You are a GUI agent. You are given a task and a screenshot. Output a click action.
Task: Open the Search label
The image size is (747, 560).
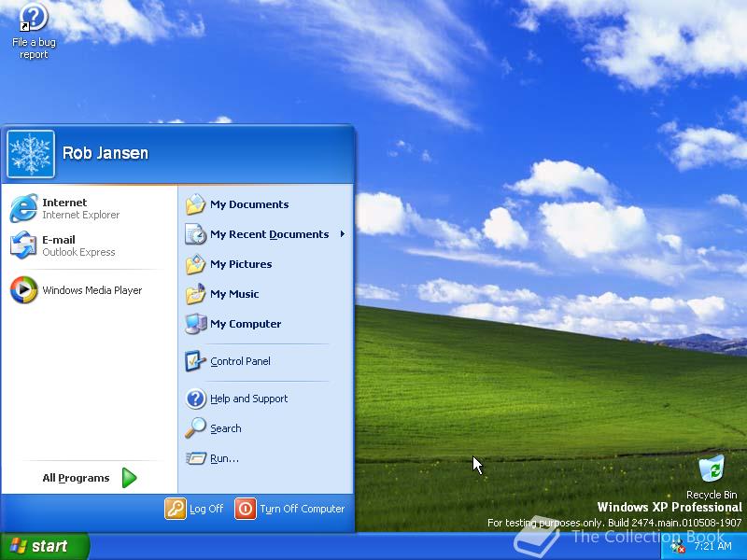(x=225, y=428)
